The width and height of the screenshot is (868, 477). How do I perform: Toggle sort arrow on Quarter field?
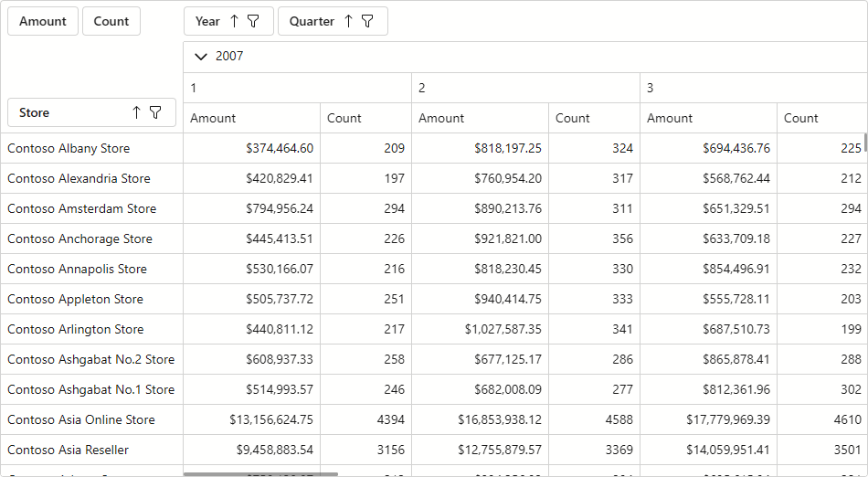[348, 21]
